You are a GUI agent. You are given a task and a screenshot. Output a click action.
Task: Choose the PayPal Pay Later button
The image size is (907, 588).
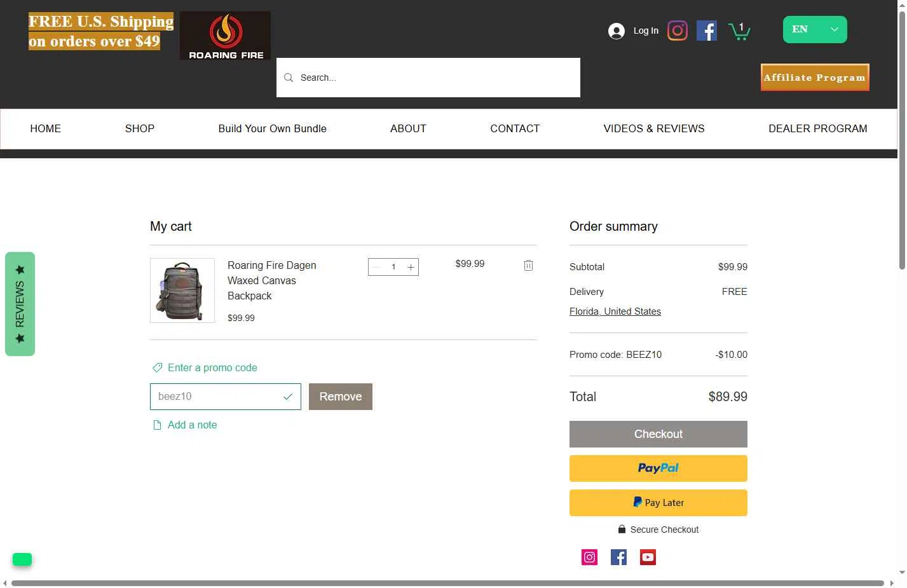click(x=658, y=503)
